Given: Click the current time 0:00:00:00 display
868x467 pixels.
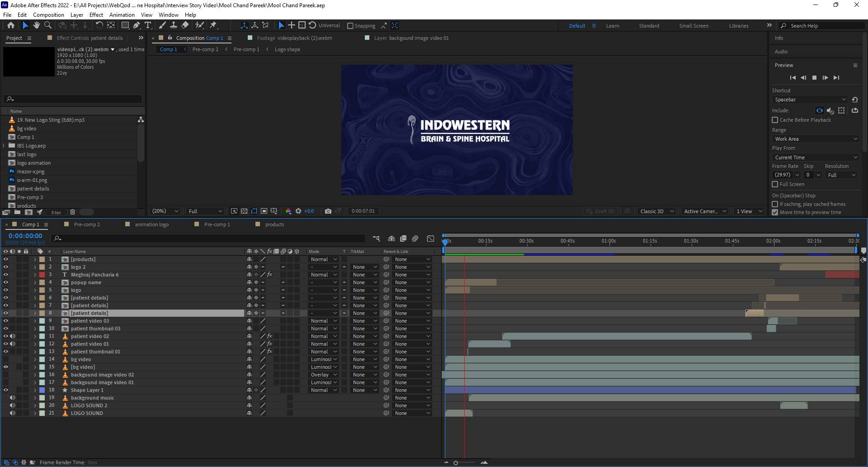Looking at the screenshot, I should point(25,236).
